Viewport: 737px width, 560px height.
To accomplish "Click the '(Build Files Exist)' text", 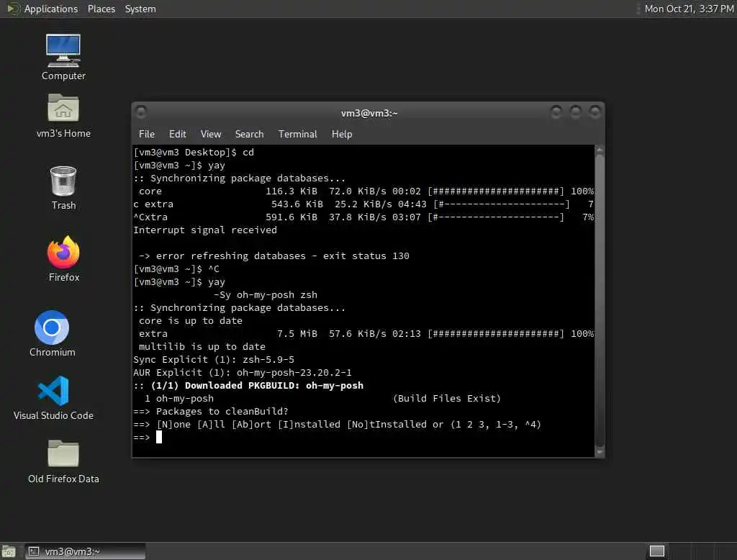I will (446, 398).
